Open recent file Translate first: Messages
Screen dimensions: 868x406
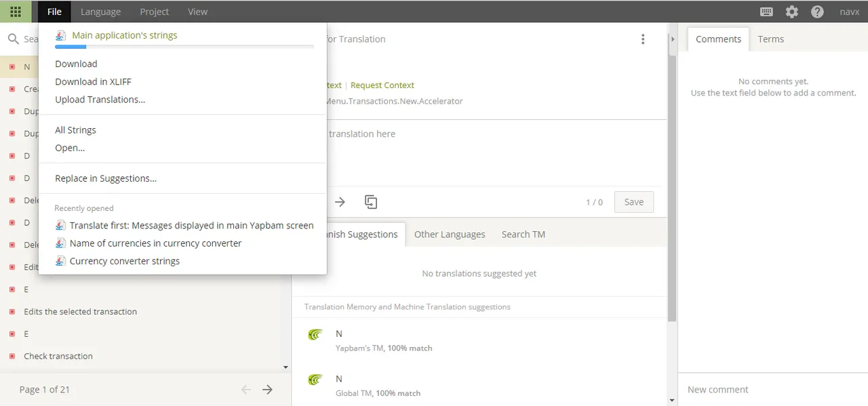coord(192,226)
